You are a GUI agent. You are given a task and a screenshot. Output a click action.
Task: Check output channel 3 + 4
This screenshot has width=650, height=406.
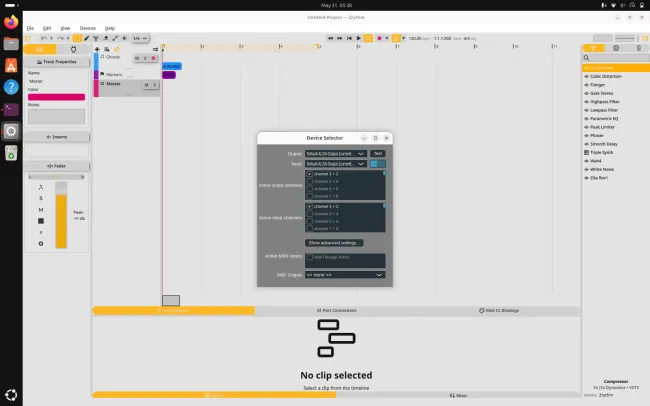click(x=309, y=182)
